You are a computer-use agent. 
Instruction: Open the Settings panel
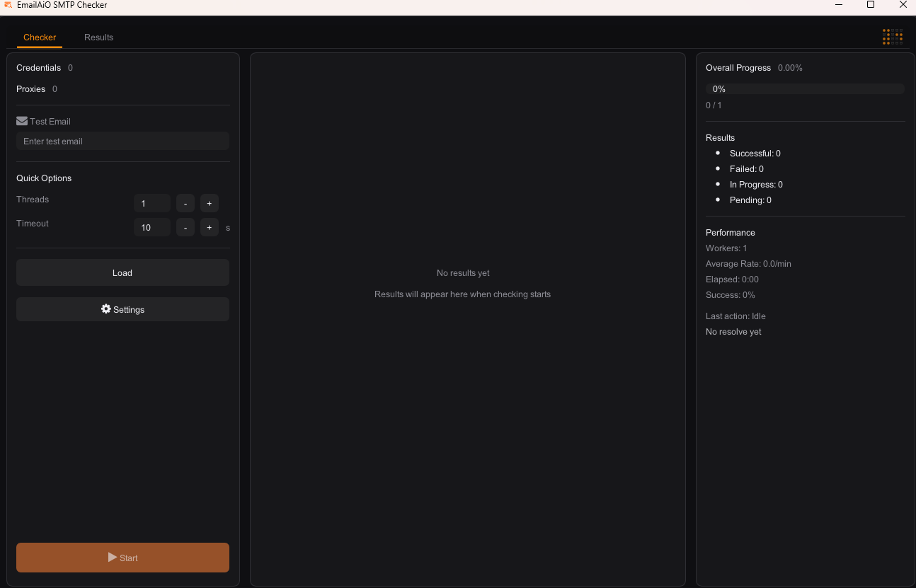coord(122,309)
